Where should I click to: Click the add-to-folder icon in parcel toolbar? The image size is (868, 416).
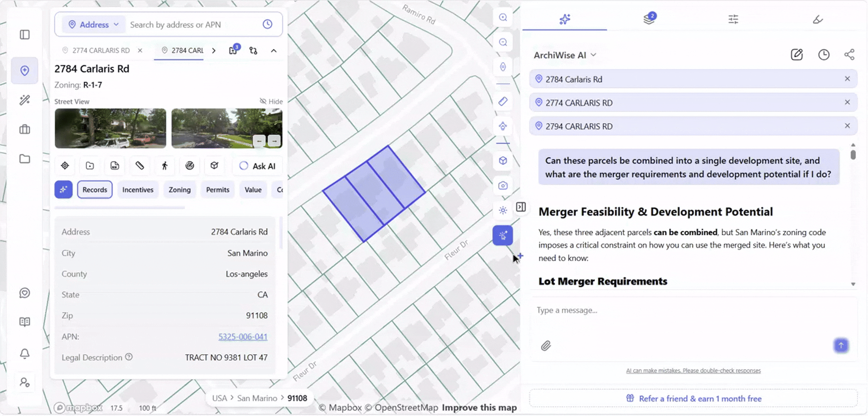90,166
